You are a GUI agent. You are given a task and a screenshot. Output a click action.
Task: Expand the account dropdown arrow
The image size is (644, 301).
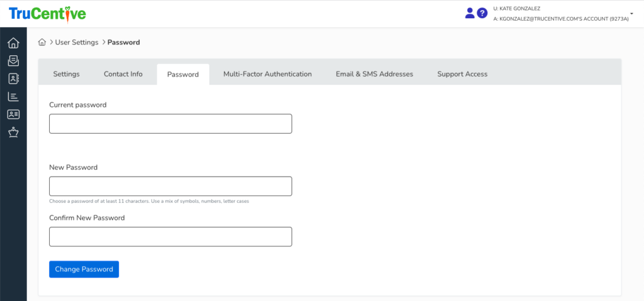631,13
